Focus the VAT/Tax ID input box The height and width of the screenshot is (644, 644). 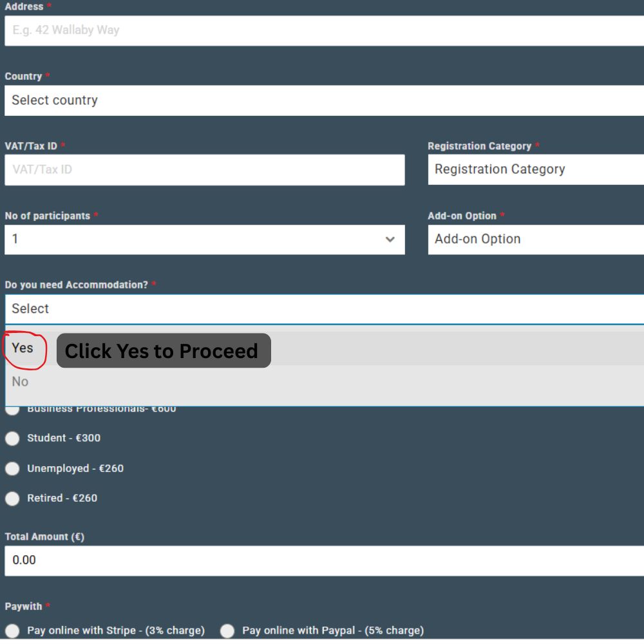click(204, 170)
